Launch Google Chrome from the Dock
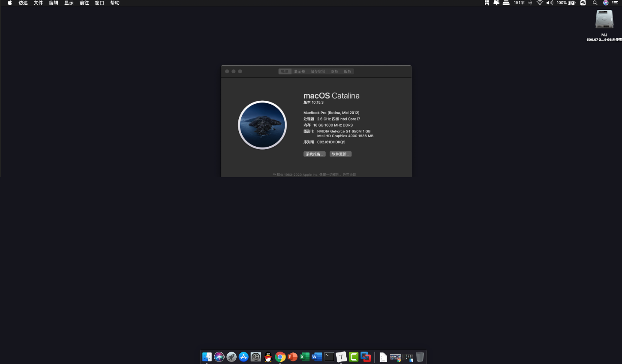Viewport: 622px width, 364px height. click(280, 357)
